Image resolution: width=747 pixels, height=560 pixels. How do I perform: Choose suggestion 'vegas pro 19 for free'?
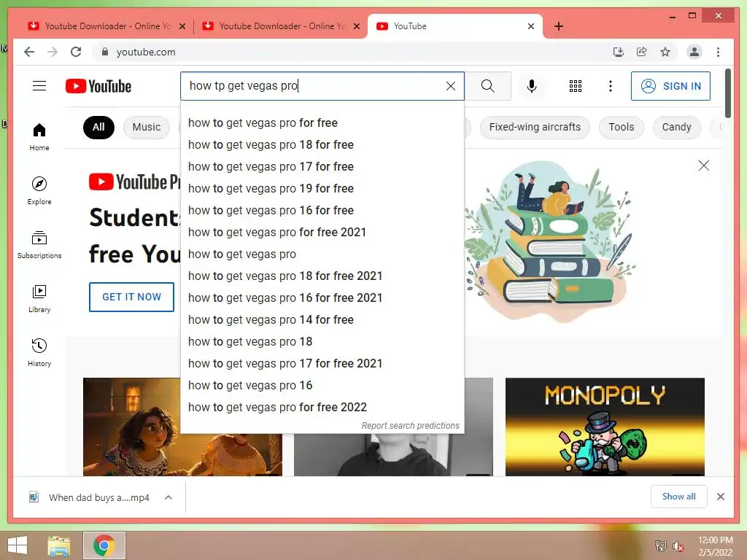tap(322, 189)
